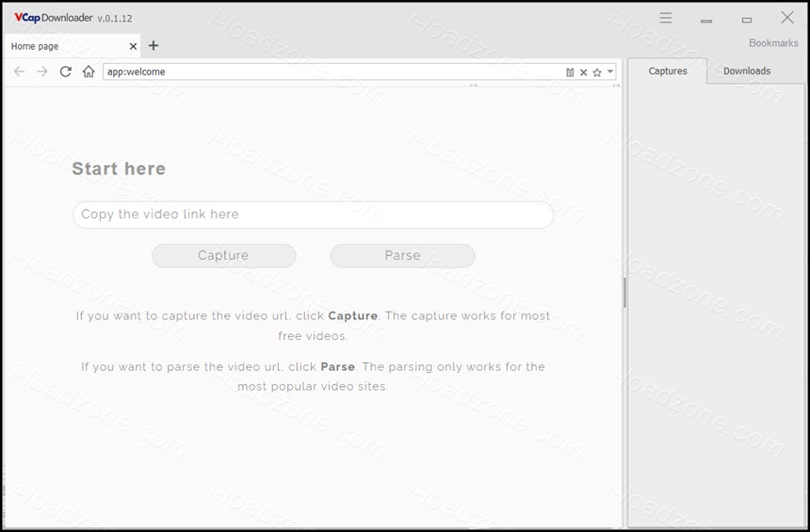810x532 pixels.
Task: Focus the 'Copy the video link here' field
Action: click(x=313, y=215)
